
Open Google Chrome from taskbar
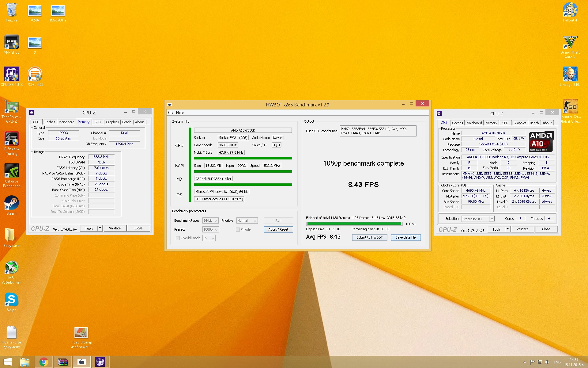(43, 362)
